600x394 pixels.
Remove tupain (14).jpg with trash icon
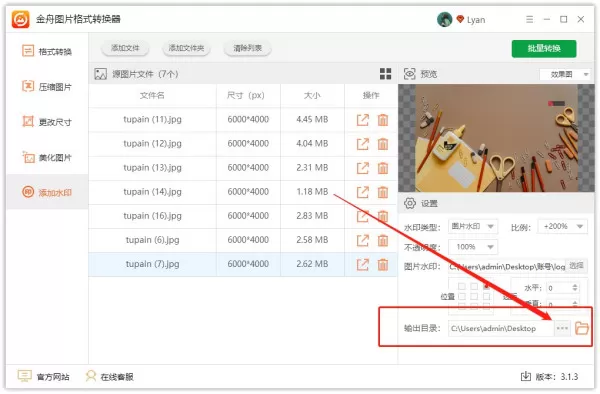click(x=383, y=192)
